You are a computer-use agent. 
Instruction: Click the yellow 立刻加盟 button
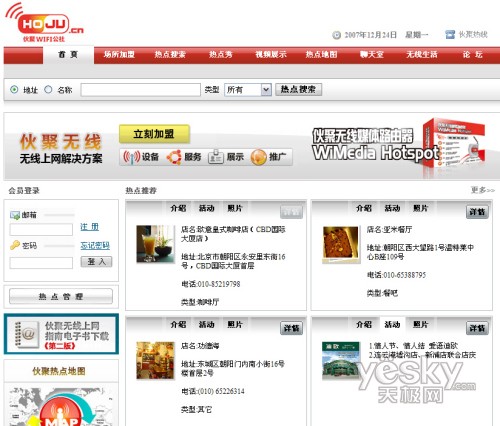154,134
